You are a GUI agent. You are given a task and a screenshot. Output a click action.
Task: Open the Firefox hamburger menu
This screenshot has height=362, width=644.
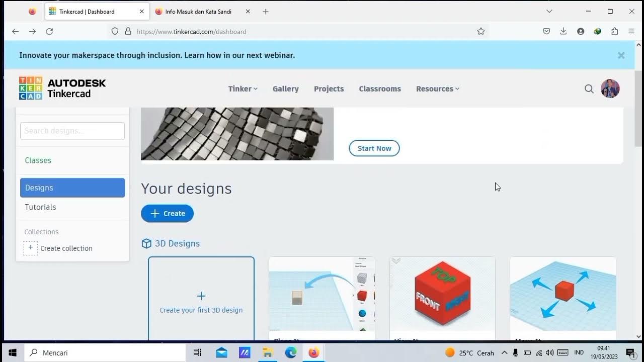(631, 31)
